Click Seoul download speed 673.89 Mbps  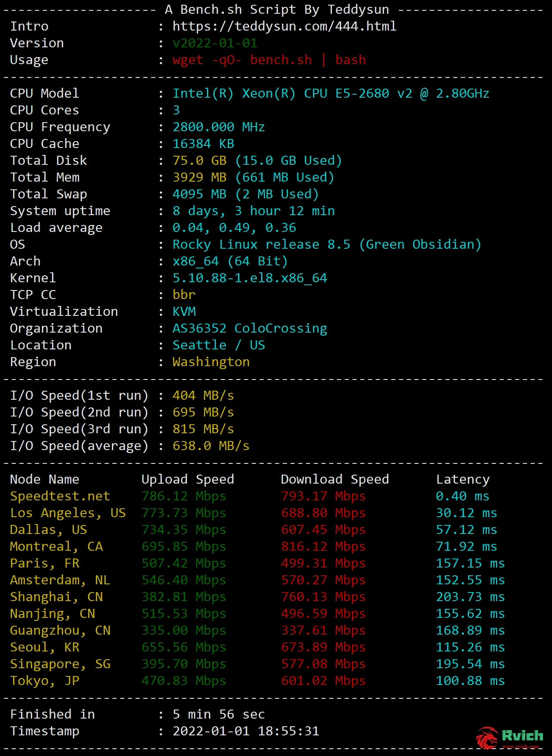(323, 647)
